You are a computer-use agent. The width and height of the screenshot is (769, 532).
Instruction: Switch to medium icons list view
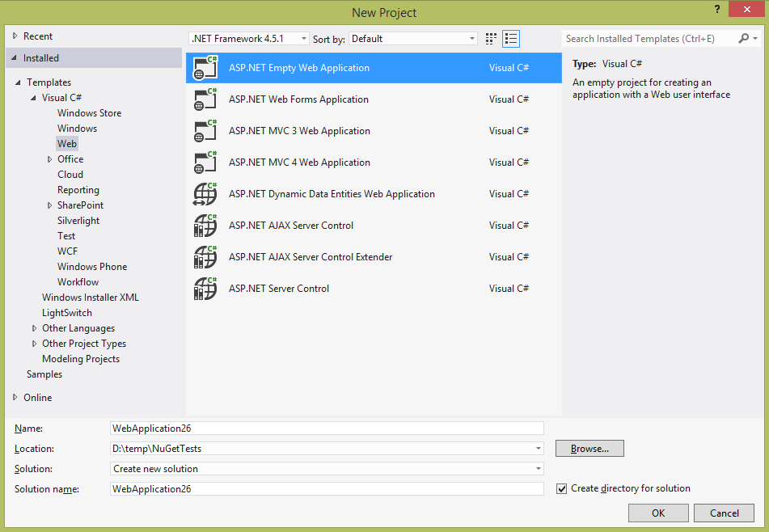[x=511, y=39]
